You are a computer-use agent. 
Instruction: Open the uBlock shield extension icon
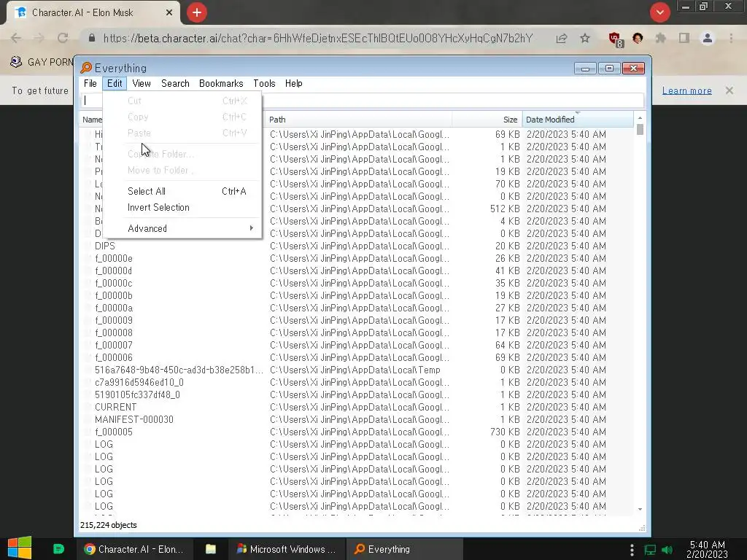click(x=615, y=39)
